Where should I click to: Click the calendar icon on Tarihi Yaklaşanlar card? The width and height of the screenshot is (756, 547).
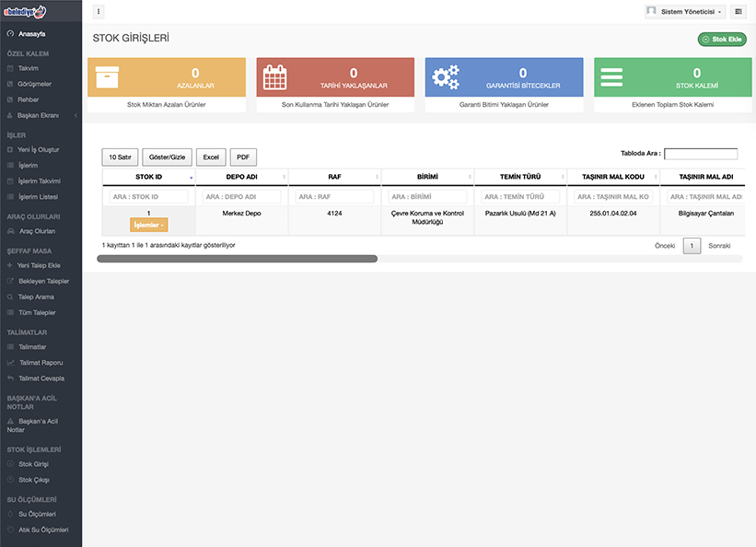(275, 77)
